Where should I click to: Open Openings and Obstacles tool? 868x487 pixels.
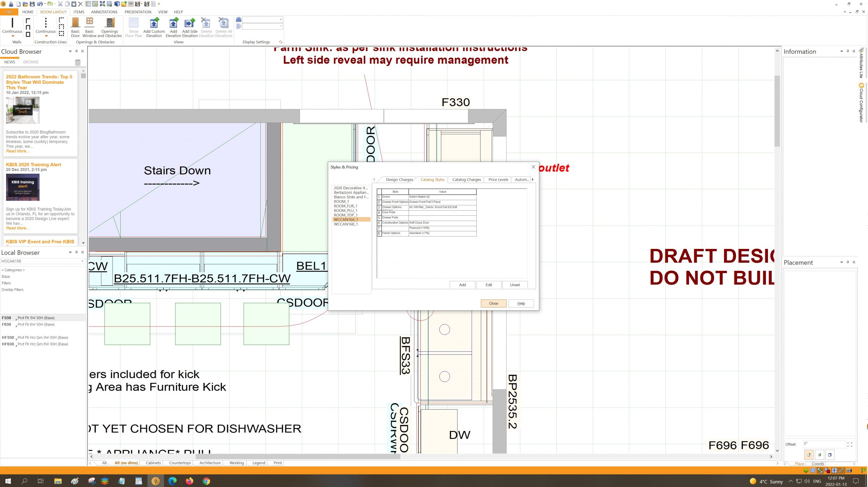click(110, 23)
